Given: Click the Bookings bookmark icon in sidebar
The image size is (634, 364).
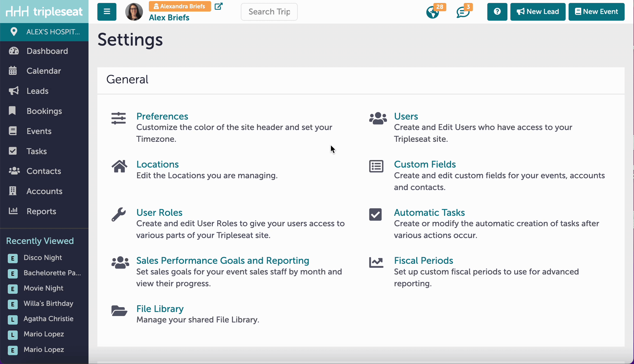Looking at the screenshot, I should tap(12, 111).
